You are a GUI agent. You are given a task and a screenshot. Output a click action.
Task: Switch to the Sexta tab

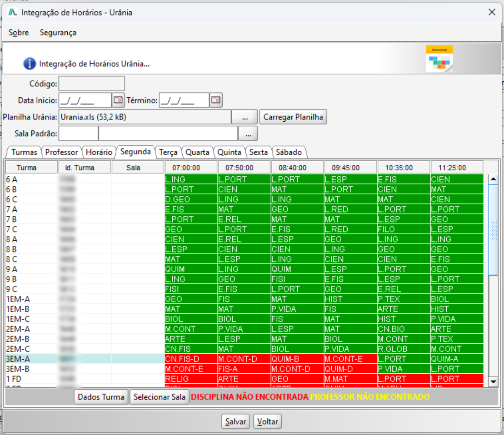point(258,152)
